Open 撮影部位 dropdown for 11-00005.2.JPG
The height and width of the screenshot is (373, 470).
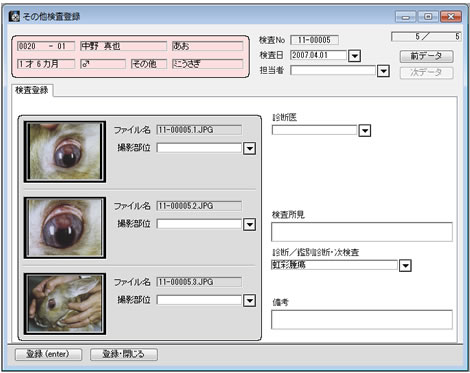pyautogui.click(x=249, y=224)
